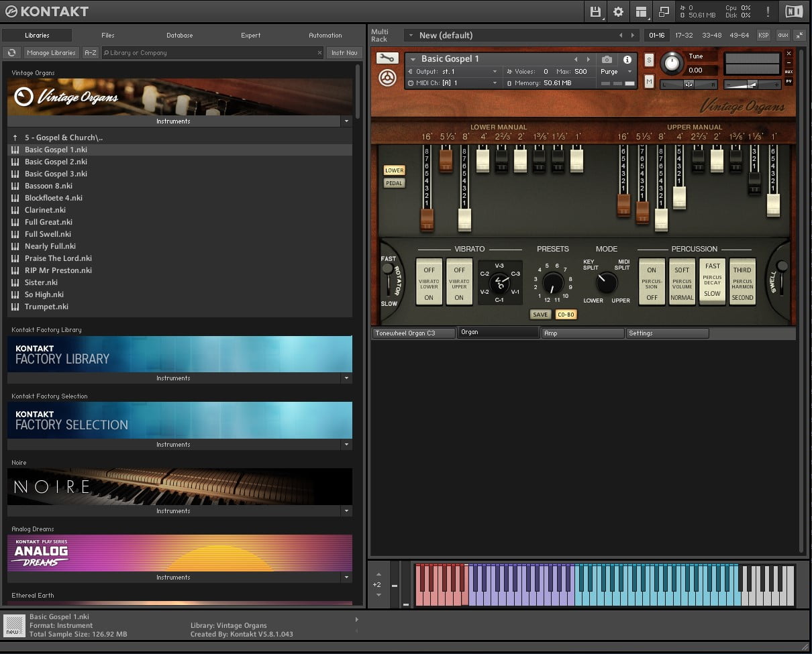Toggle the KSP script editor button
The image size is (812, 654).
coord(764,35)
